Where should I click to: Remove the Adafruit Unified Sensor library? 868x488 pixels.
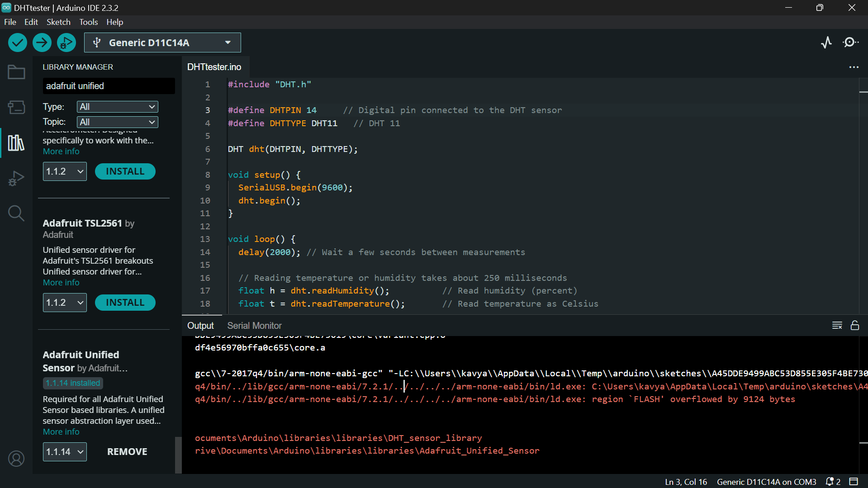[x=127, y=452]
